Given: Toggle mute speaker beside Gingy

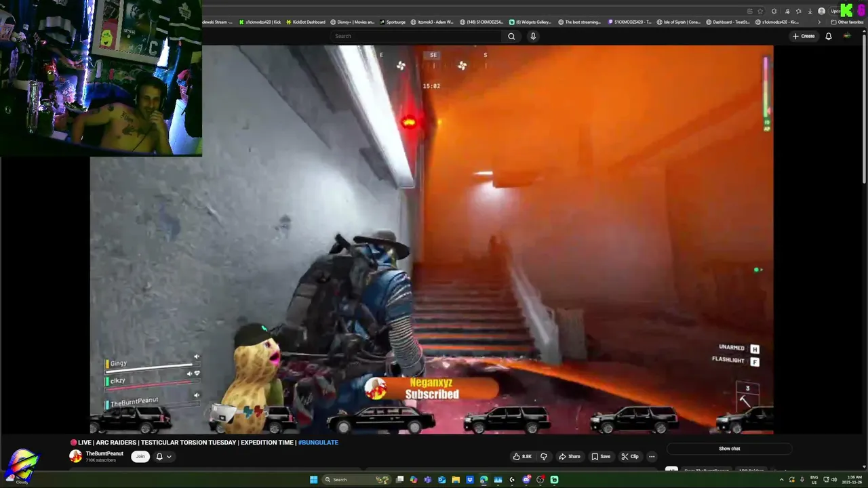Looking at the screenshot, I should (x=197, y=357).
